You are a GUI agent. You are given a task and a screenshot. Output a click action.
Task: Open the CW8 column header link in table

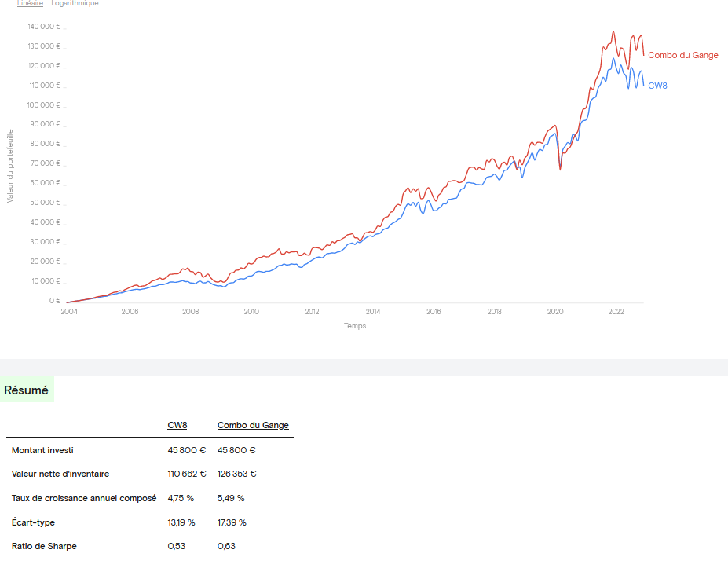177,426
